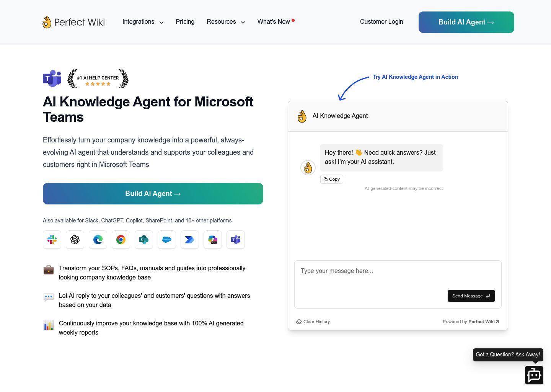Go to What's New page
The height and width of the screenshot is (392, 551).
click(x=273, y=22)
